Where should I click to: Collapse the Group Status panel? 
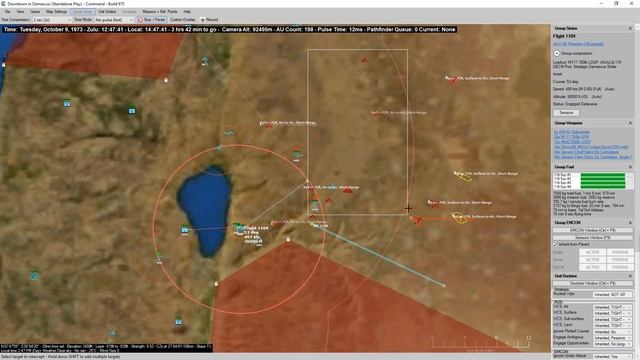(x=630, y=28)
